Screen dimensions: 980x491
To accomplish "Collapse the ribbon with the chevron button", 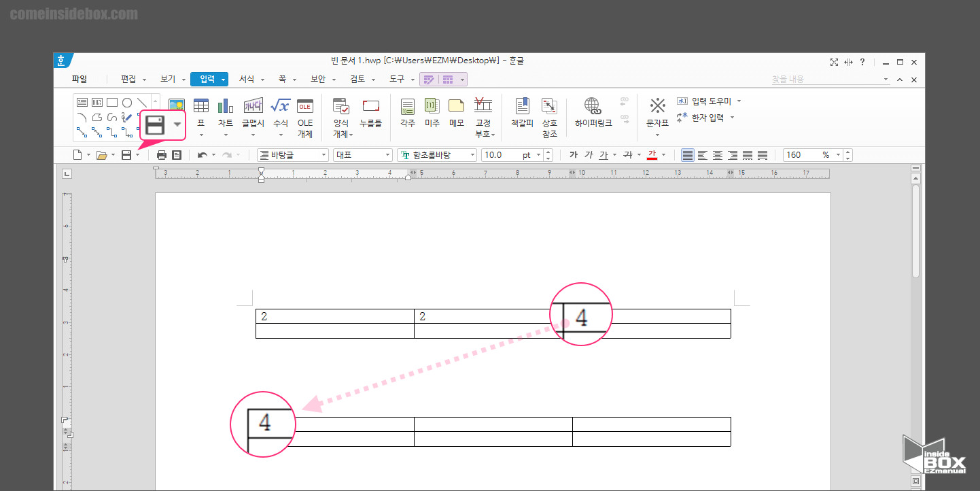I will tap(900, 80).
